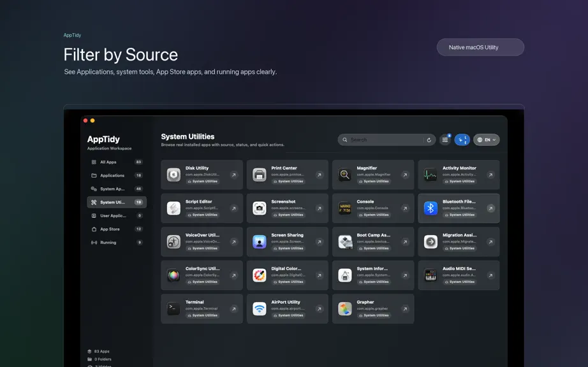Screen dimensions: 588x367
Task: Open the filter options icon
Action: click(445, 140)
